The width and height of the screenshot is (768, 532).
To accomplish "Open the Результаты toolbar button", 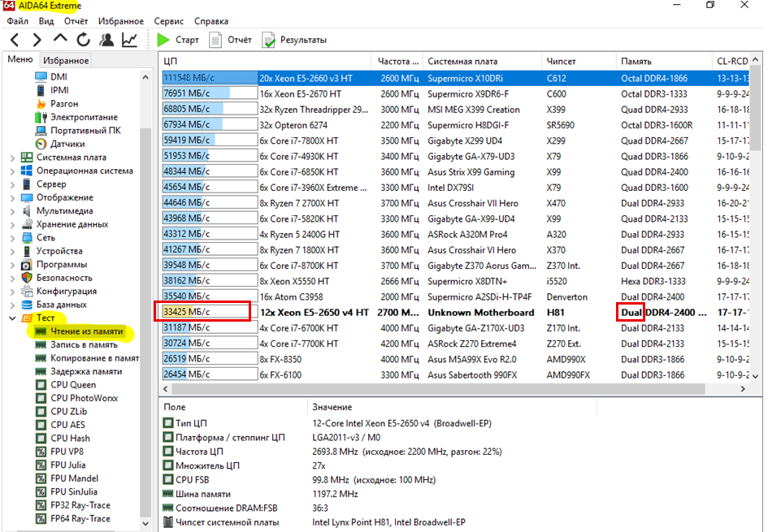I will [x=294, y=40].
